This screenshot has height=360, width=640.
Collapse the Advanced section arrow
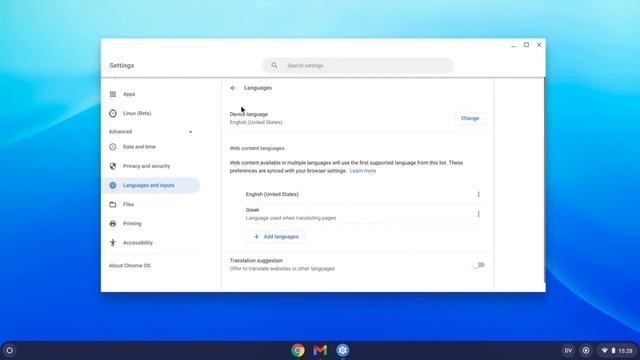pos(190,132)
